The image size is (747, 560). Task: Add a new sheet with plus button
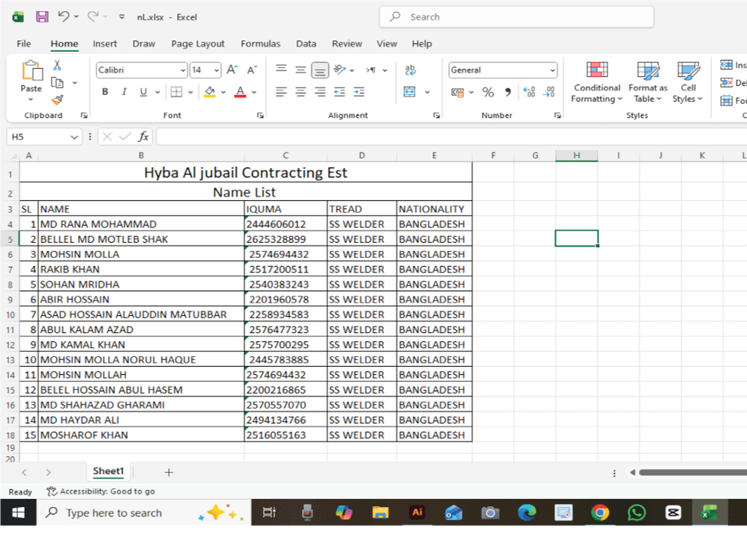point(169,472)
